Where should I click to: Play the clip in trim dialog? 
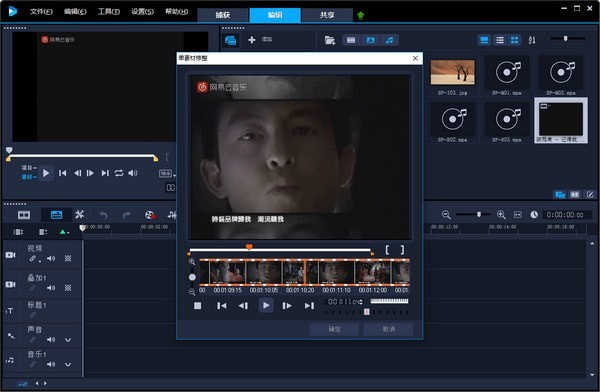[x=266, y=305]
